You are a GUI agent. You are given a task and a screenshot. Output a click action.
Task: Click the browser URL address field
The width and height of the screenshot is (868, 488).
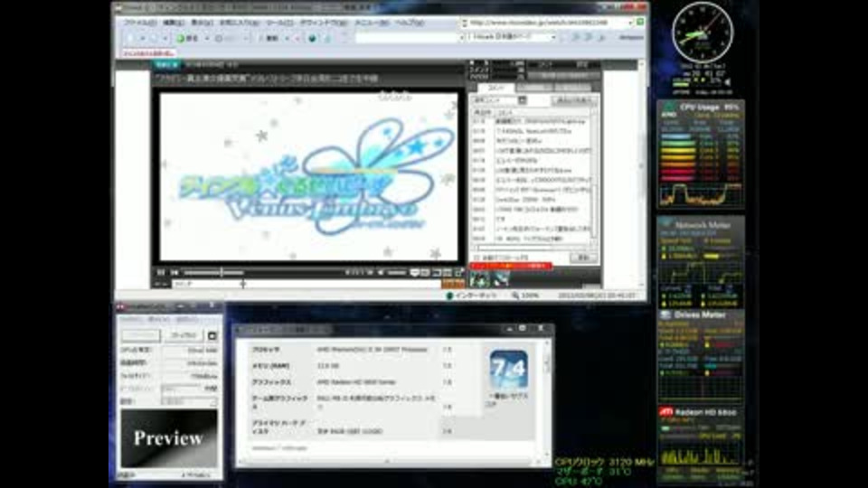click(x=548, y=23)
